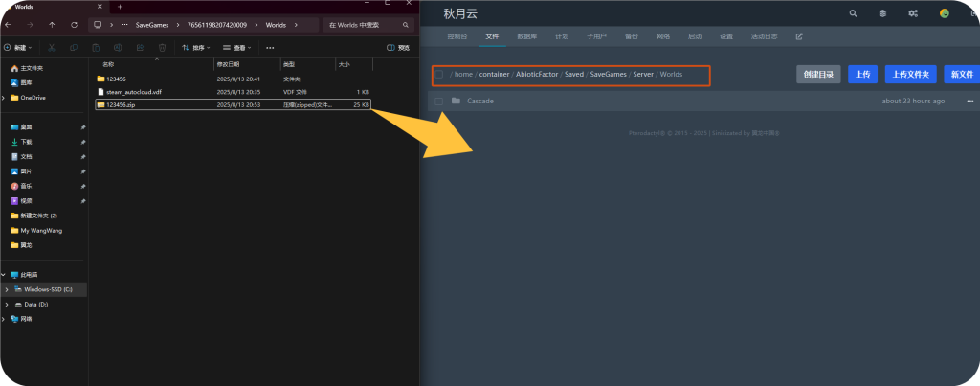Click the cut scissors icon in Explorer toolbar
Viewport: 980px width, 386px height.
tap(50, 47)
